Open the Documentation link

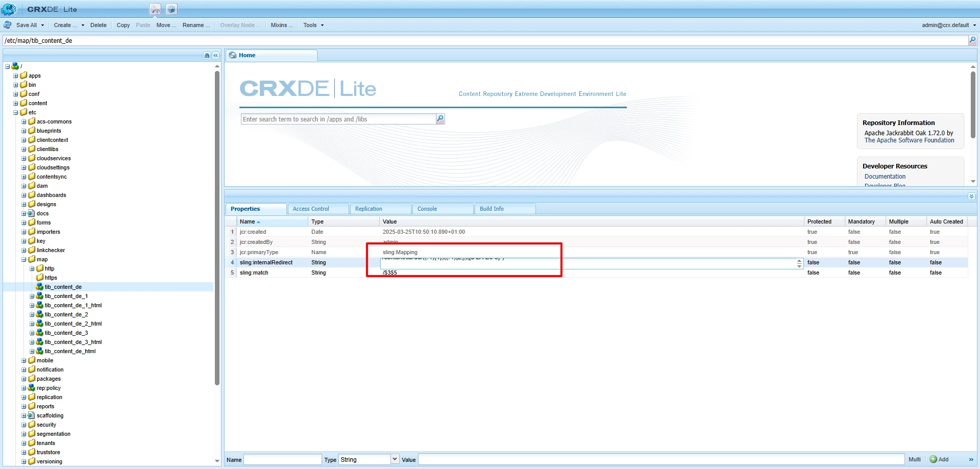tap(885, 177)
